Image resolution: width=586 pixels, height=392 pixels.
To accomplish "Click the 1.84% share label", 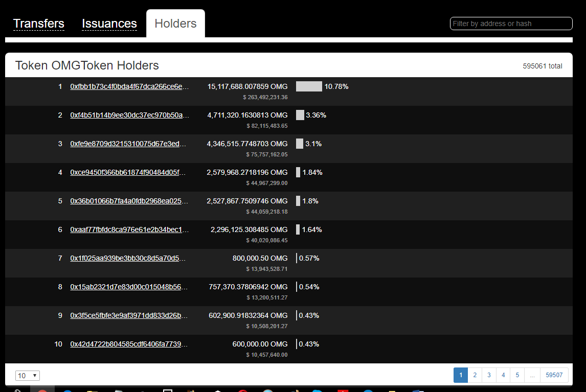I will pyautogui.click(x=312, y=172).
